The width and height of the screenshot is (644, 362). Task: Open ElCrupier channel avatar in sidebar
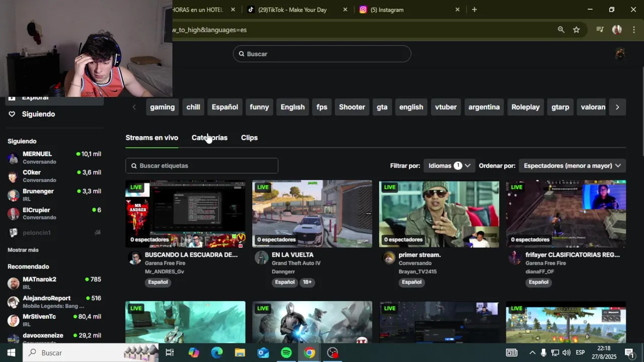(14, 214)
